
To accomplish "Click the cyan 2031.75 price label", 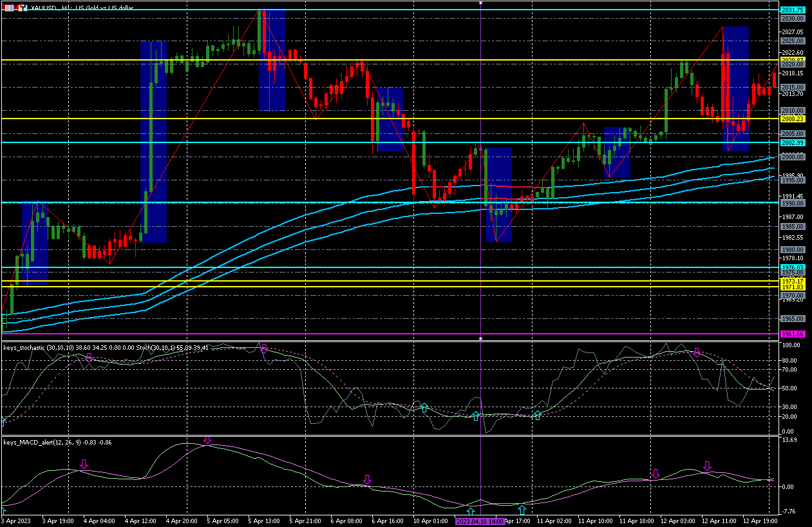I will tap(791, 10).
